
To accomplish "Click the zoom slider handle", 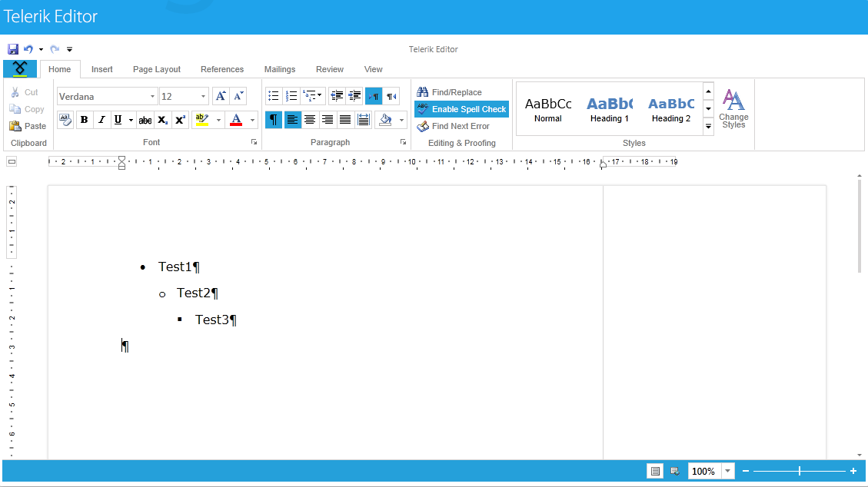I will pyautogui.click(x=800, y=471).
